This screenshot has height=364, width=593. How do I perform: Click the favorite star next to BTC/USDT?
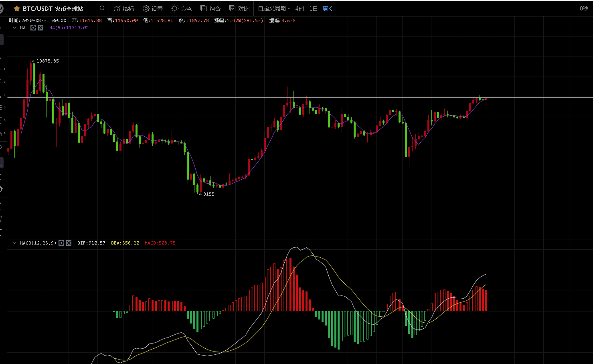16,8
